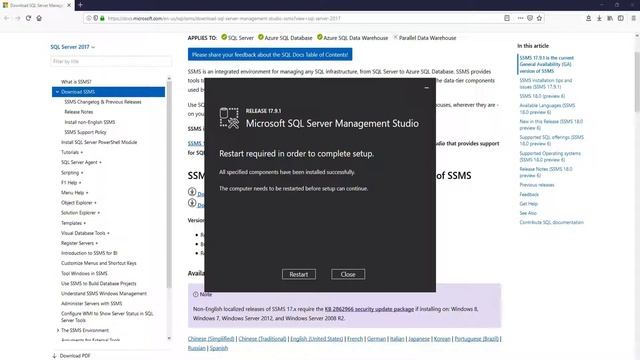Open the Firefox library icon
The image size is (640, 360).
coord(610,18)
